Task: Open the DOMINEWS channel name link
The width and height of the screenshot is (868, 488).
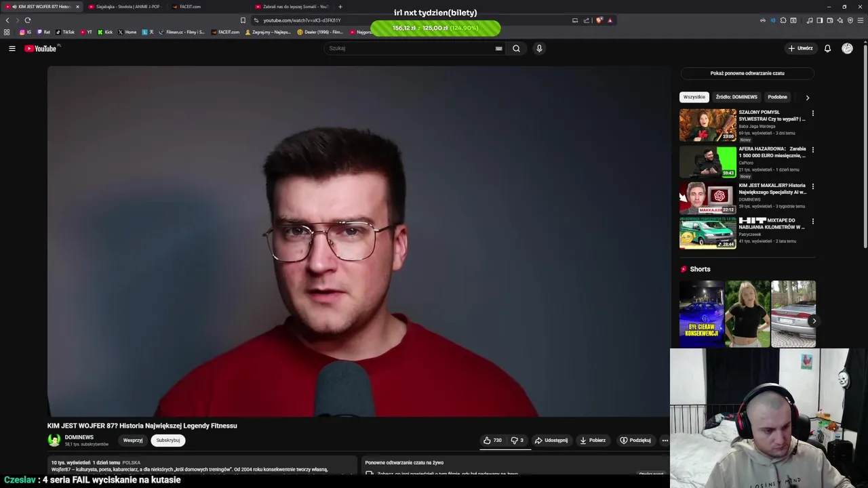Action: pyautogui.click(x=79, y=437)
